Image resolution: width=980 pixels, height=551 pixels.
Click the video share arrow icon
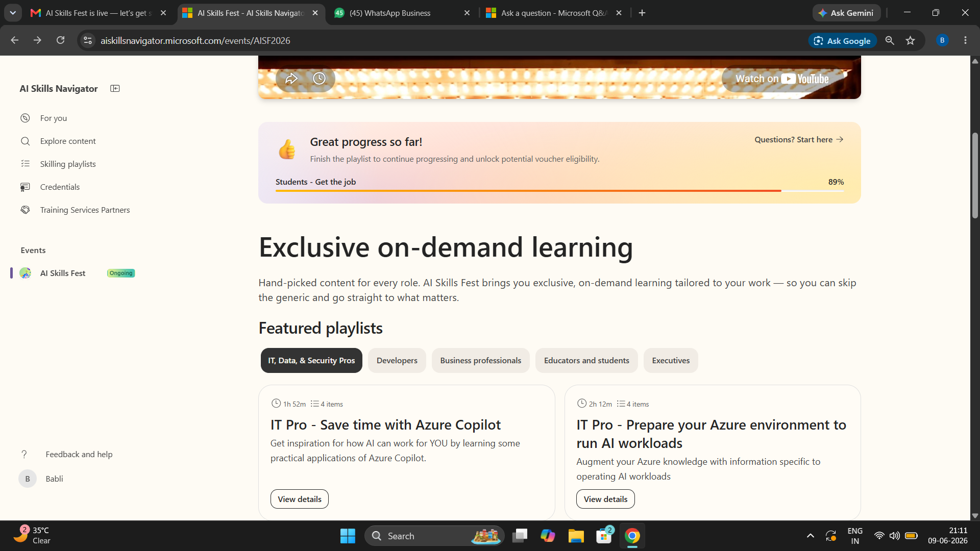(291, 79)
